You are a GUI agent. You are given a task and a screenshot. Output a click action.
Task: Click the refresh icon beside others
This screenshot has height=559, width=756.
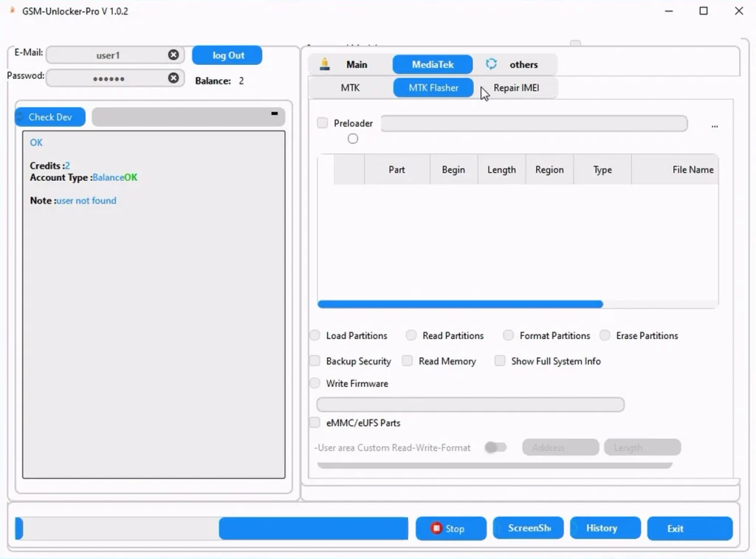click(491, 65)
